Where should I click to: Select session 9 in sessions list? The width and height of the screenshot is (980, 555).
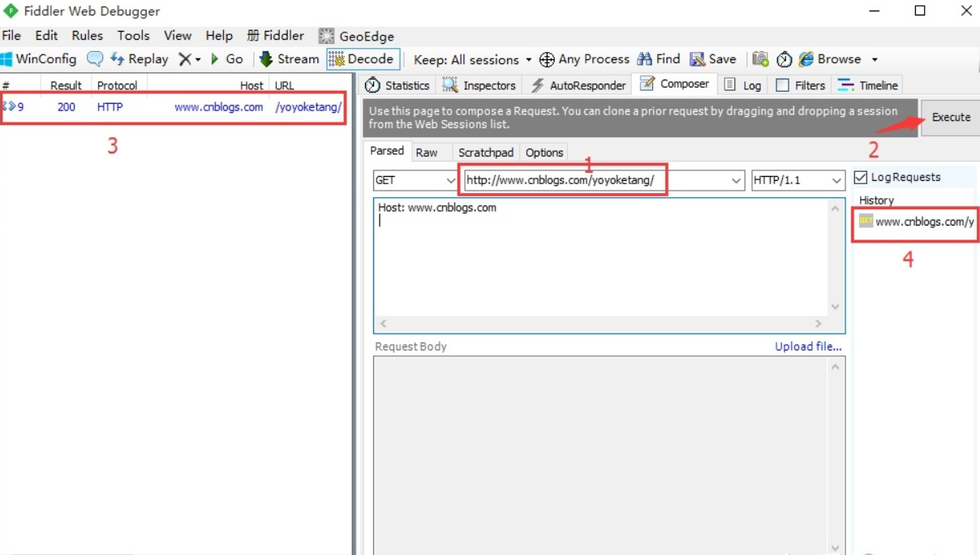[174, 107]
